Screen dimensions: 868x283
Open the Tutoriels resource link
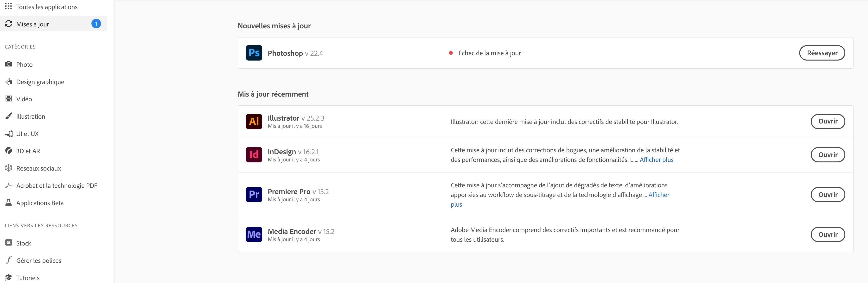28,278
